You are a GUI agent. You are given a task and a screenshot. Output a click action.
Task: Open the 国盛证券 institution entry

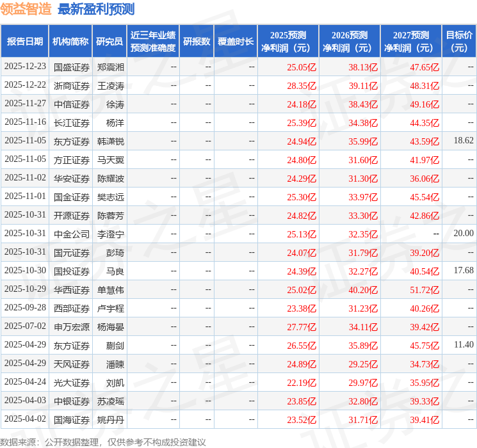pos(72,67)
